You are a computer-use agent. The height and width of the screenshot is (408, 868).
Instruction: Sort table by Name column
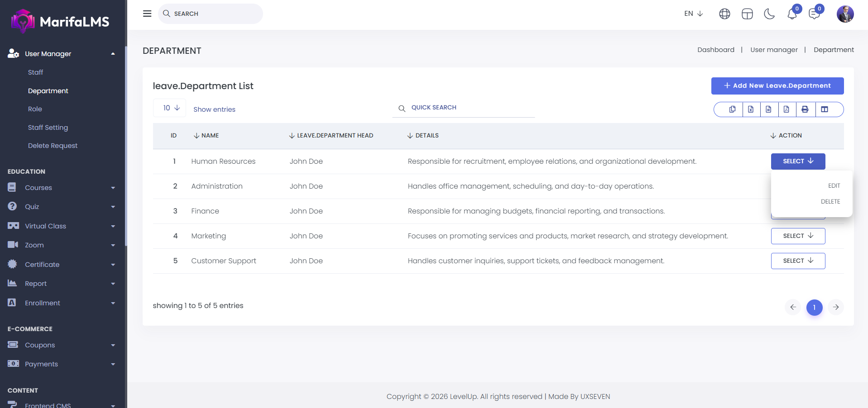point(206,136)
